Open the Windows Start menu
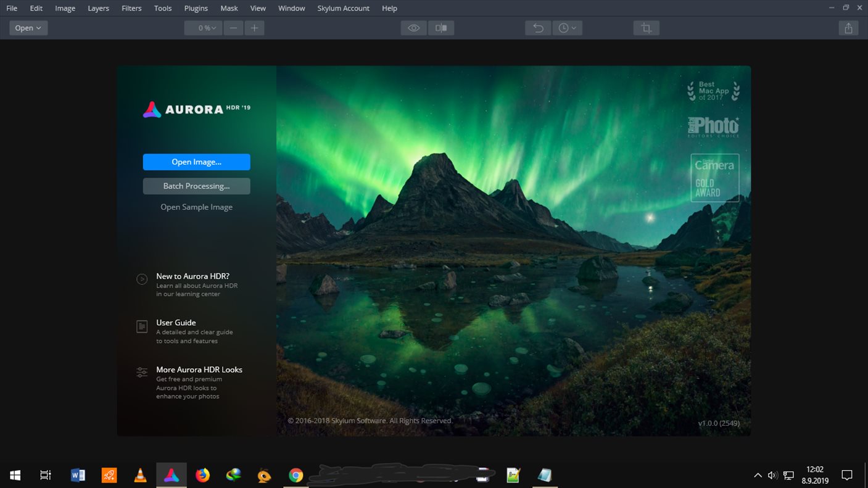The width and height of the screenshot is (868, 488). click(x=15, y=475)
